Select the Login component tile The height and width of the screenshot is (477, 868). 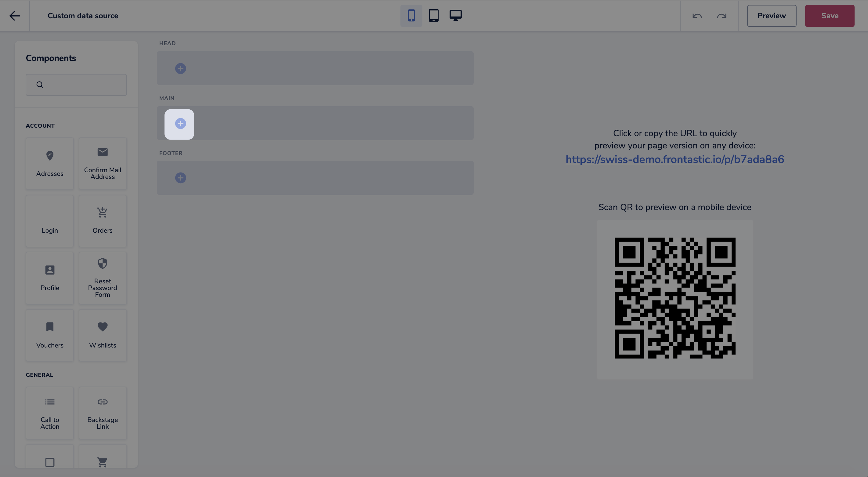click(x=50, y=221)
